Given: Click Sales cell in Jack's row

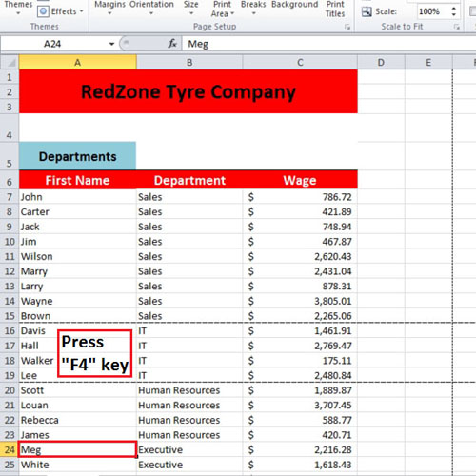Looking at the screenshot, I should pos(189,227).
